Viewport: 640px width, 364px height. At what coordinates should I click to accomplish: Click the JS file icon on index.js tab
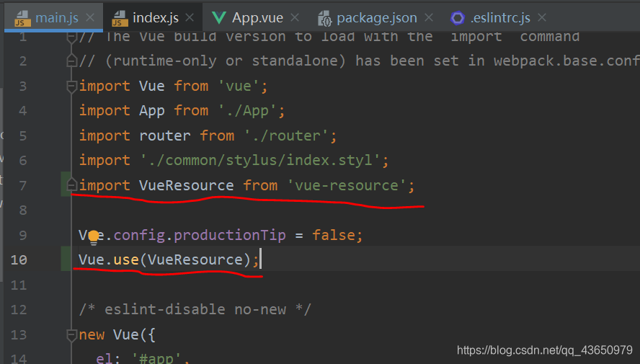[x=120, y=18]
